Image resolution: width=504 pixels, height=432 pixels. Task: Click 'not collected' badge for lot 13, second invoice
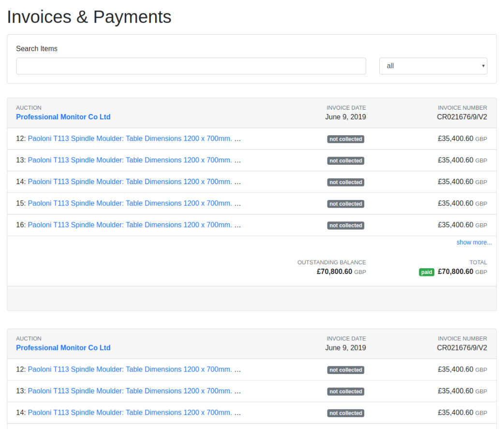[x=345, y=391]
